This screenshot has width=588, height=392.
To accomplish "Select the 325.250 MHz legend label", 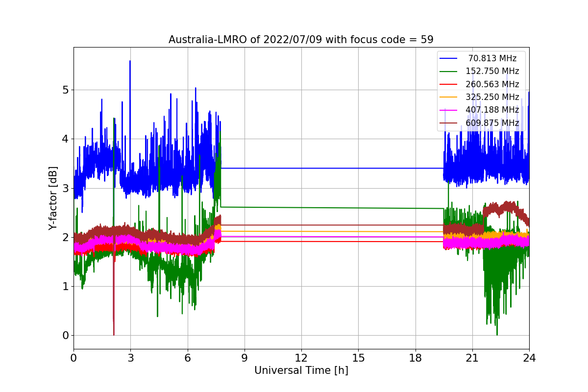I will (492, 97).
